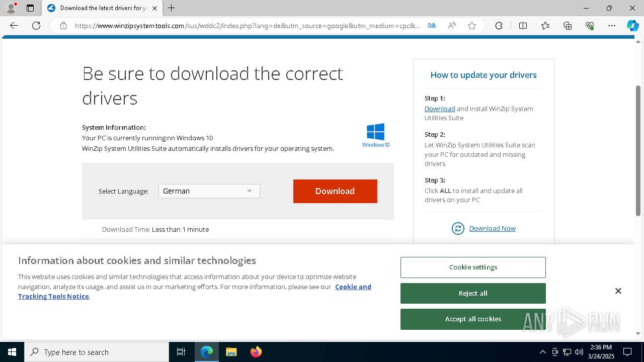Image resolution: width=644 pixels, height=362 pixels.
Task: Follow the Step 1 Download link
Action: pyautogui.click(x=440, y=109)
